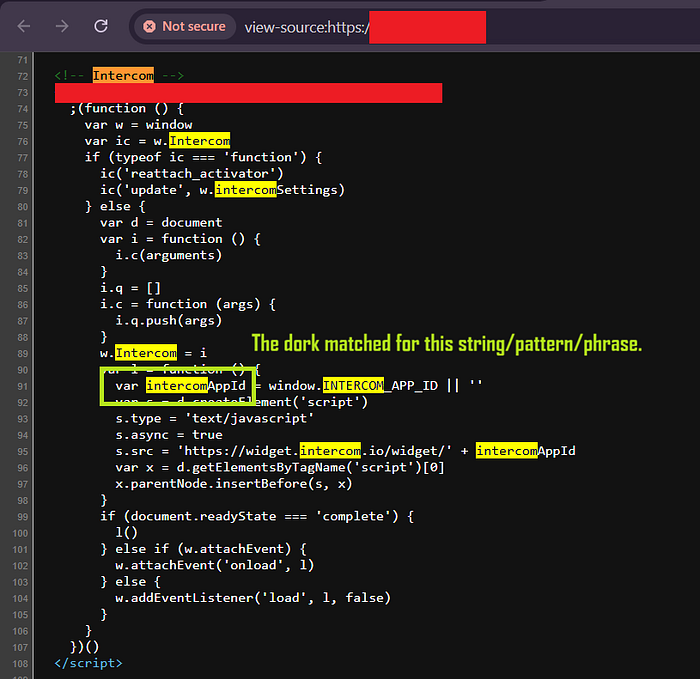
Task: Click 'var d = document' line
Action: [161, 223]
